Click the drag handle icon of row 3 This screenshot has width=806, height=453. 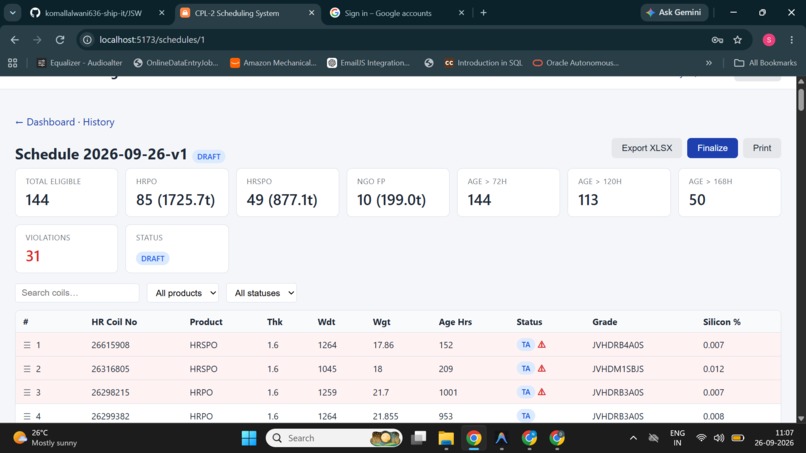point(27,392)
